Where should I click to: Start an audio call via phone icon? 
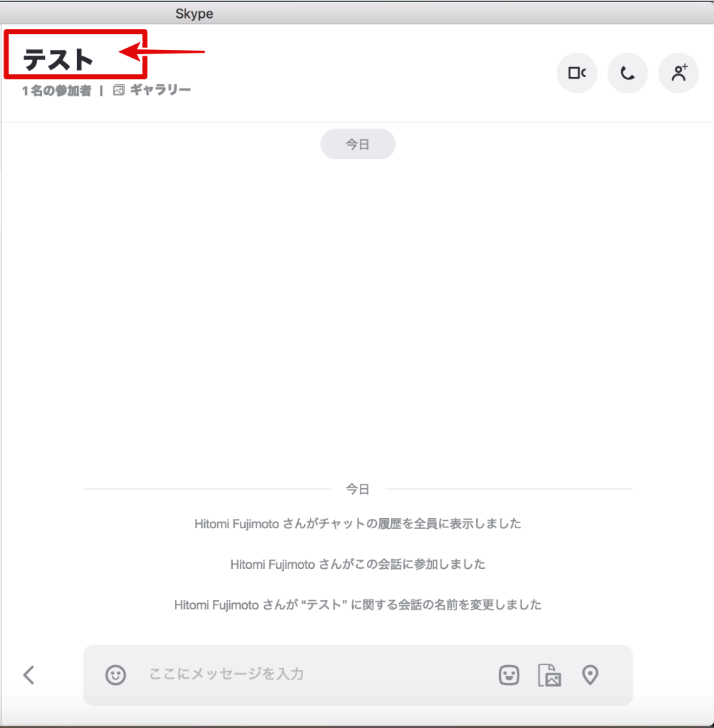[628, 73]
